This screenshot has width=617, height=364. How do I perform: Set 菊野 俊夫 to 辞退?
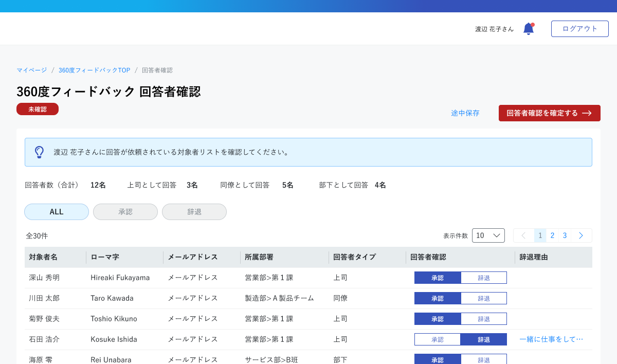[x=483, y=319]
